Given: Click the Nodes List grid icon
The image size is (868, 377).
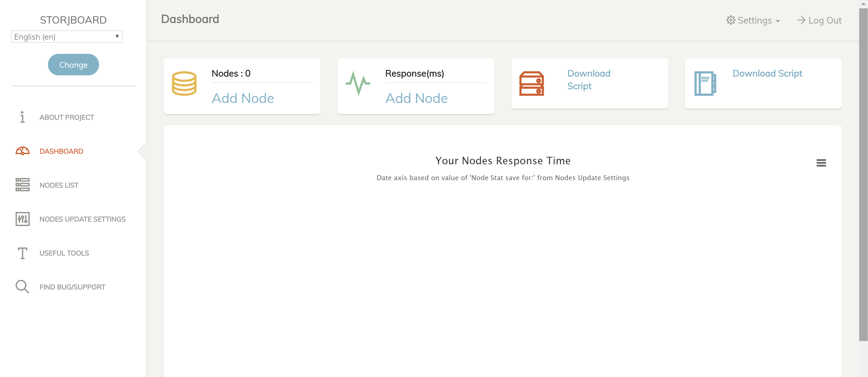Looking at the screenshot, I should point(22,185).
